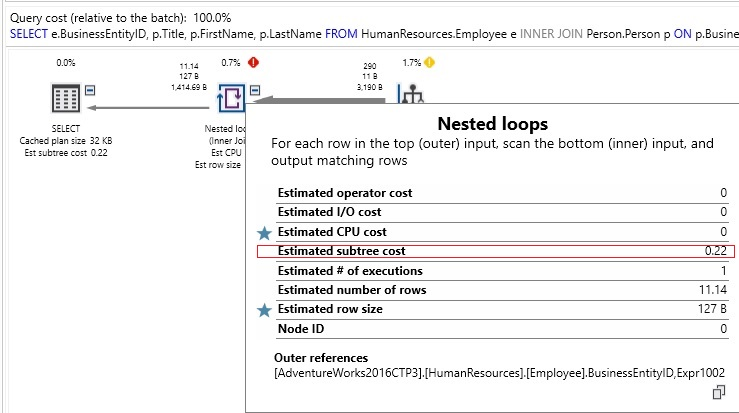
Task: Click the 127 B row size value
Action: click(x=712, y=309)
